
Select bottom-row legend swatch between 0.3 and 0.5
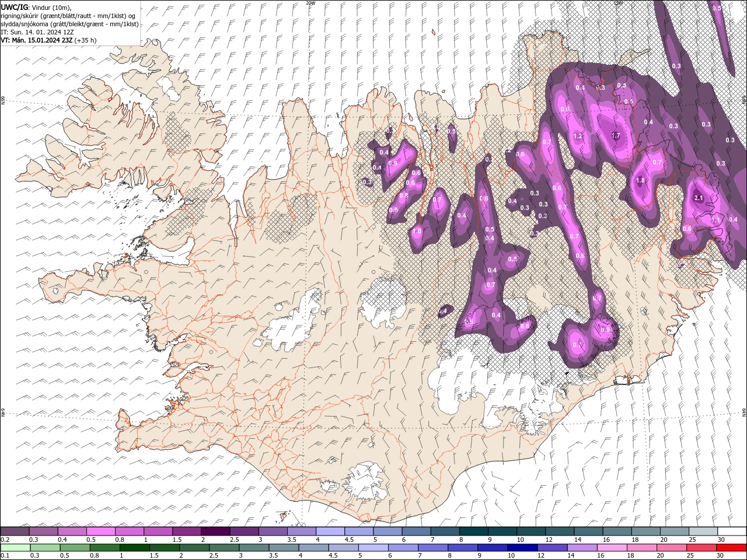pyautogui.click(x=45, y=548)
